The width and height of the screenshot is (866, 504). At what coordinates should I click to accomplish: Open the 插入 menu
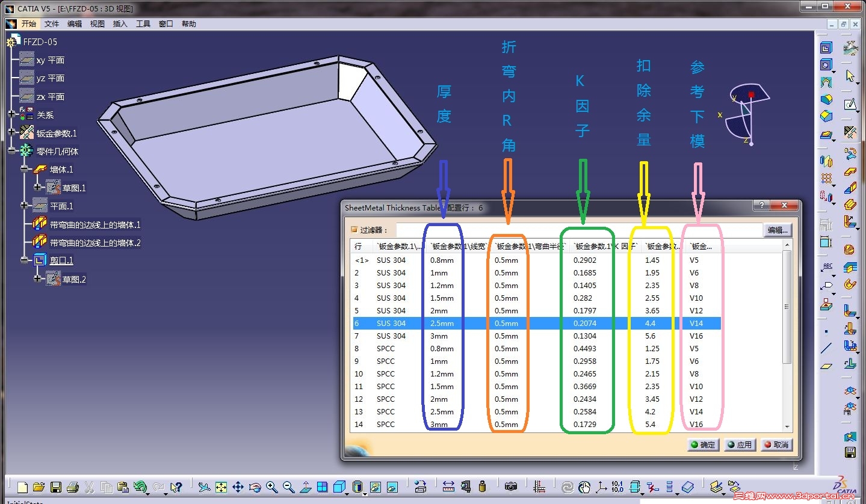coord(120,24)
